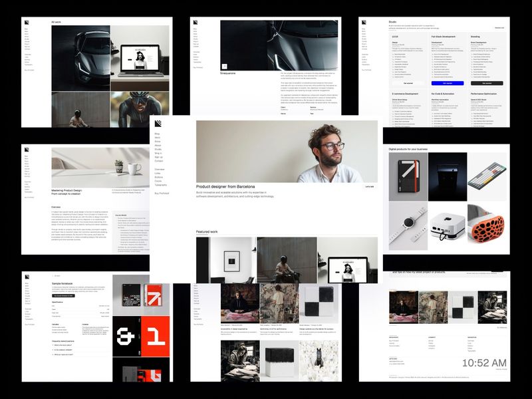The height and width of the screenshot is (399, 532).
Task: Select Contact in the center page sidebar menu
Action: point(159,161)
